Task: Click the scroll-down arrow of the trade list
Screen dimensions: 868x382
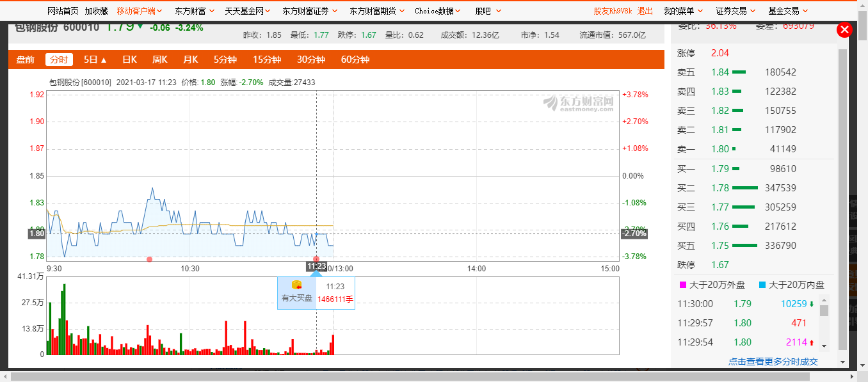Action: 824,346
